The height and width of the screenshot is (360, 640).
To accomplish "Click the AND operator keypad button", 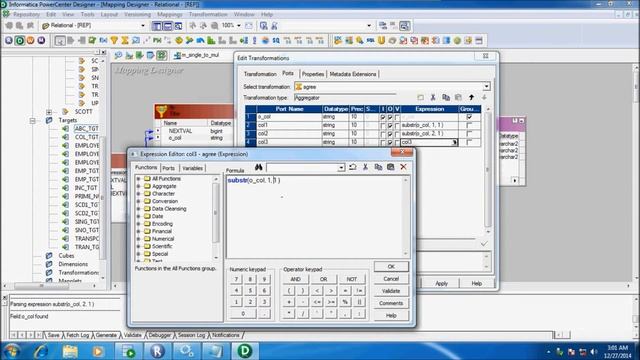I will coord(296,279).
